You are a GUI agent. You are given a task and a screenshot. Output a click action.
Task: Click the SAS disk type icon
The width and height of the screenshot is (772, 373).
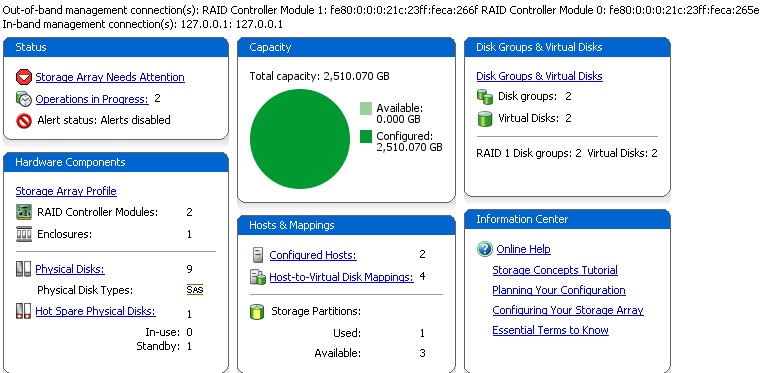[195, 290]
